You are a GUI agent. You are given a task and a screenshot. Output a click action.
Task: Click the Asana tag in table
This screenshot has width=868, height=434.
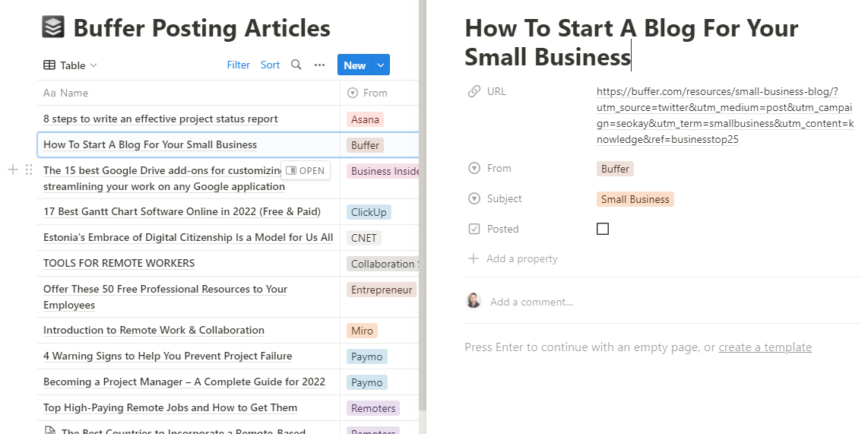(x=365, y=119)
